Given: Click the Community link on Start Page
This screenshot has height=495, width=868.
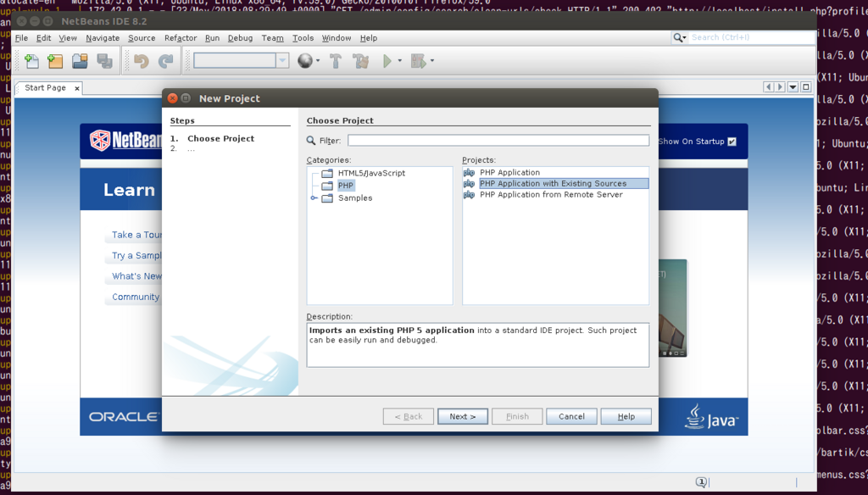Looking at the screenshot, I should coord(136,297).
